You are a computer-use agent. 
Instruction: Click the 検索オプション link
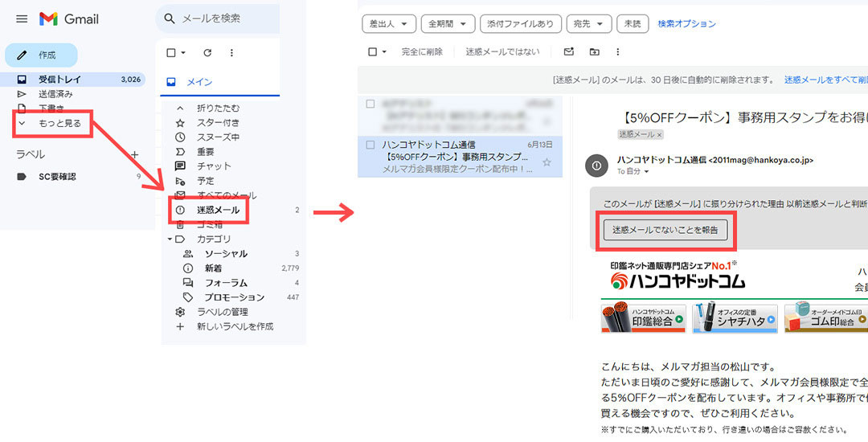point(686,24)
